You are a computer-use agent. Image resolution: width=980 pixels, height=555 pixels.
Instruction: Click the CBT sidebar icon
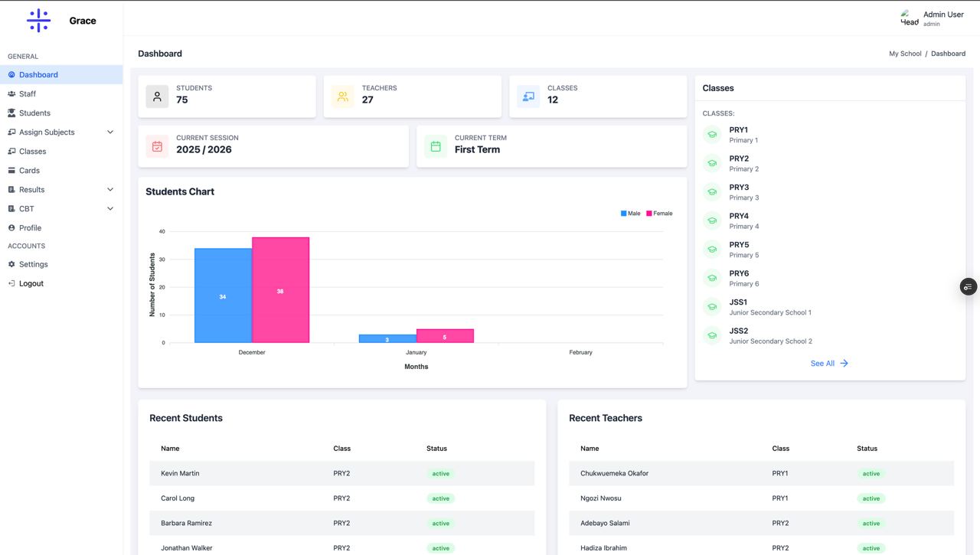tap(11, 209)
